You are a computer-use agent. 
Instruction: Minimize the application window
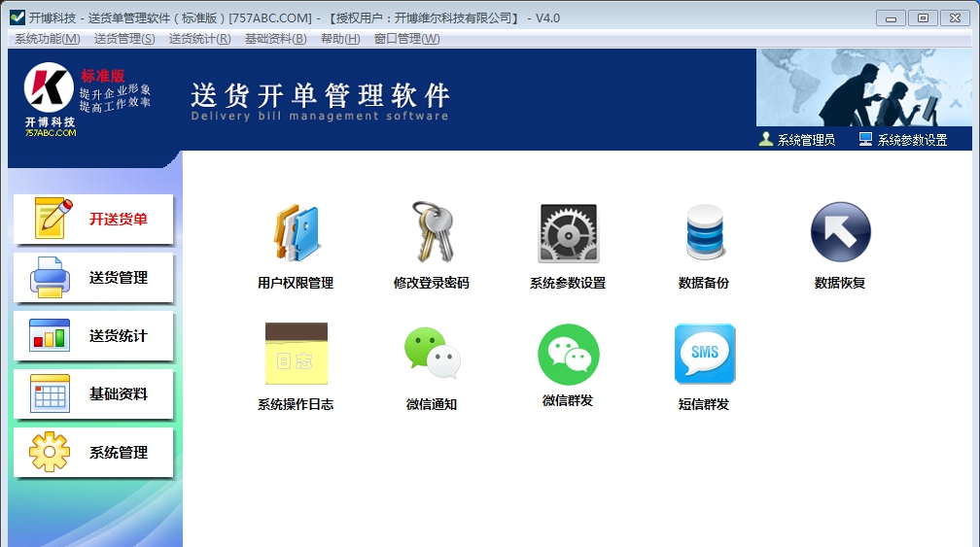click(x=891, y=18)
